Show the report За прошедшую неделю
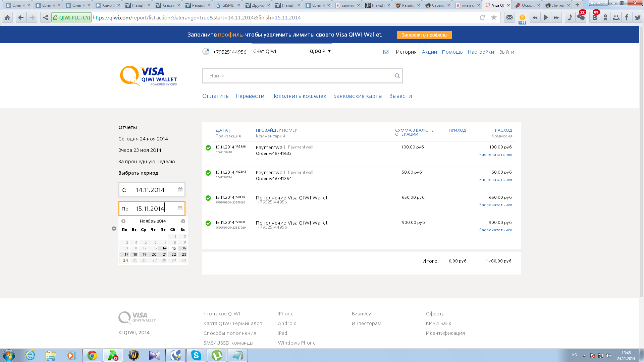The image size is (644, 362). [x=147, y=162]
